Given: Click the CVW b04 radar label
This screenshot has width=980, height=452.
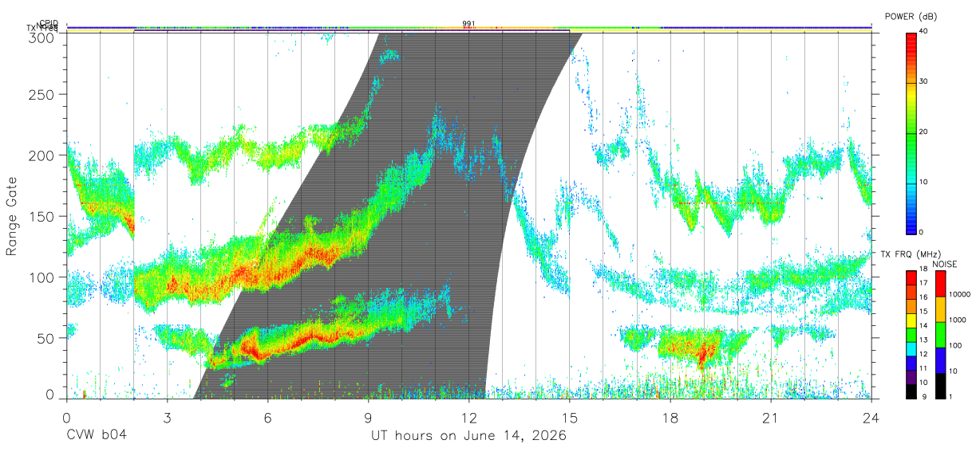Looking at the screenshot, I should coord(96,436).
